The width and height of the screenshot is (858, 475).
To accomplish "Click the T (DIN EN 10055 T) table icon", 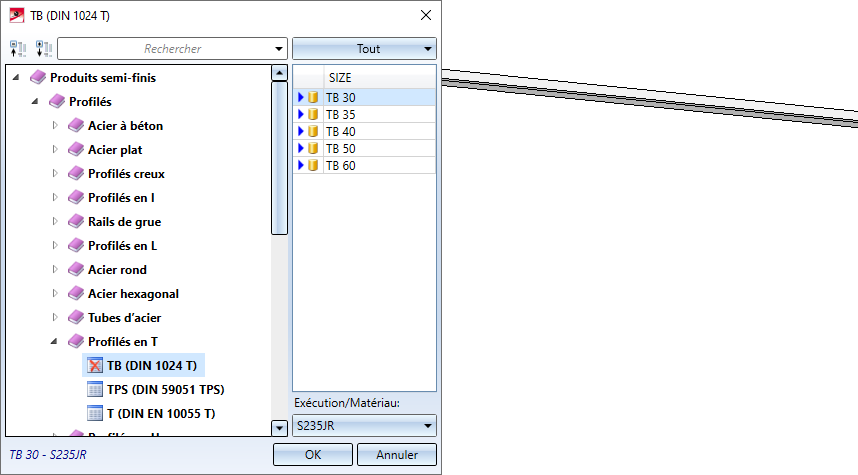I will coord(95,414).
